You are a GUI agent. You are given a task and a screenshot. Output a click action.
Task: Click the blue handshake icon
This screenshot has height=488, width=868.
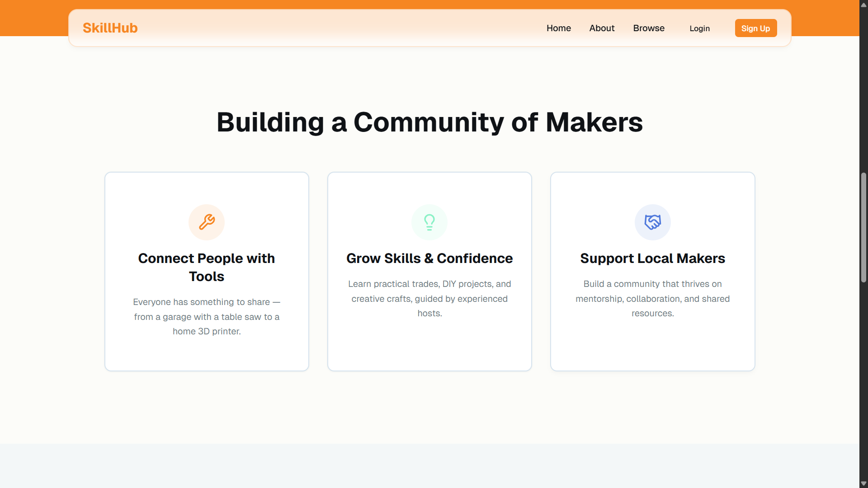[652, 222]
